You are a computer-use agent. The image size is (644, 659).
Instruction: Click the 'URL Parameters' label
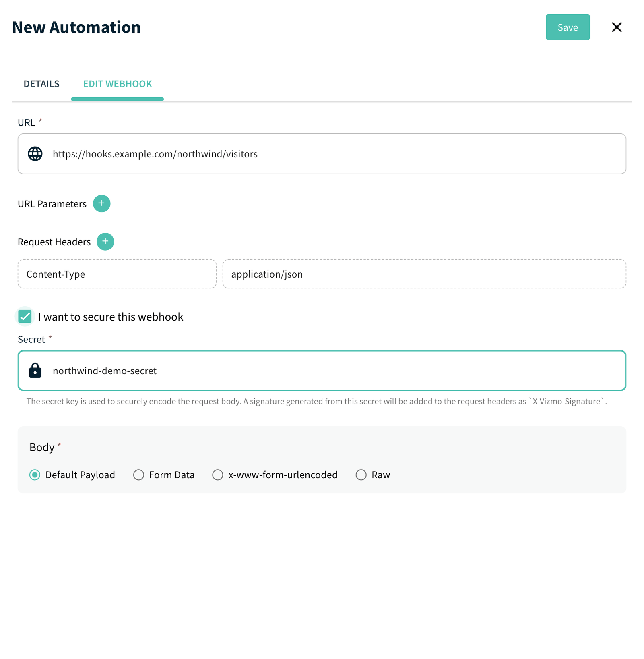[52, 204]
